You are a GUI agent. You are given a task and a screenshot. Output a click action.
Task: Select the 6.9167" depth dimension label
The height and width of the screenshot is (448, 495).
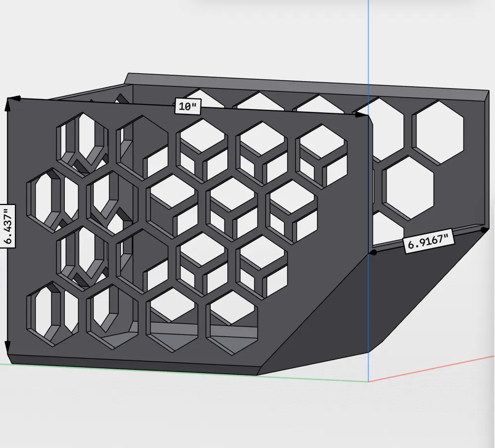point(428,242)
